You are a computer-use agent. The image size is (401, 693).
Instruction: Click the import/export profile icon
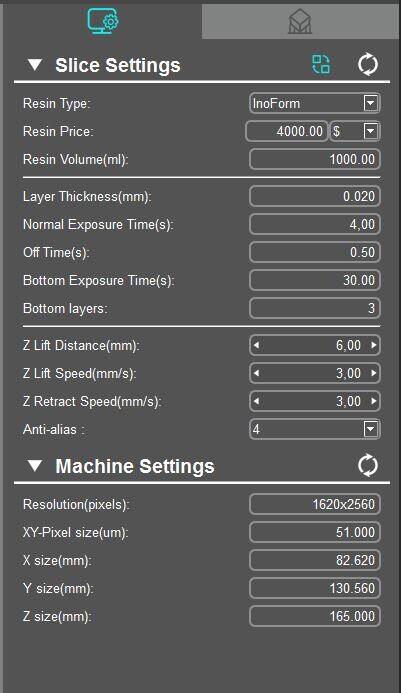[x=321, y=65]
